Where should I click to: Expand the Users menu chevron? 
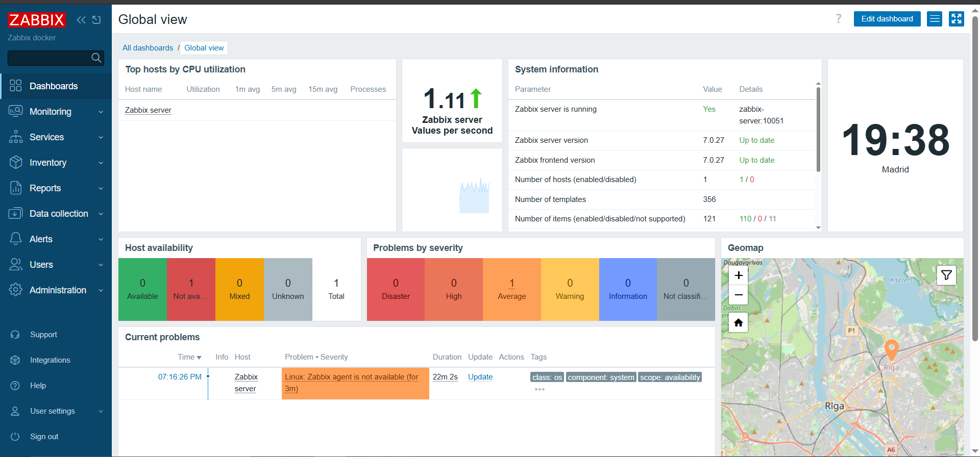coord(101,265)
